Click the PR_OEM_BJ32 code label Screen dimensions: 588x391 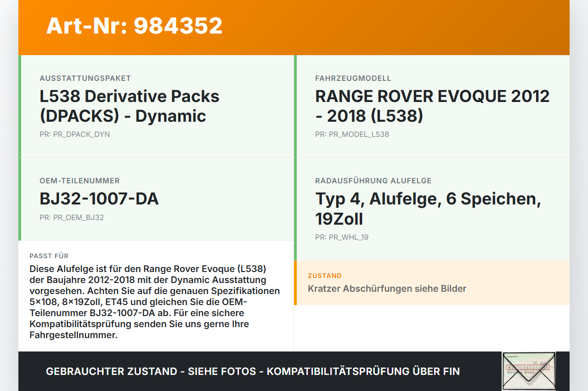click(72, 218)
